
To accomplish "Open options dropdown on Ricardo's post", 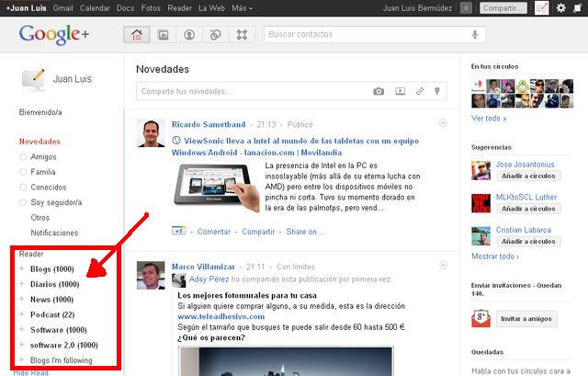I will coord(443,123).
